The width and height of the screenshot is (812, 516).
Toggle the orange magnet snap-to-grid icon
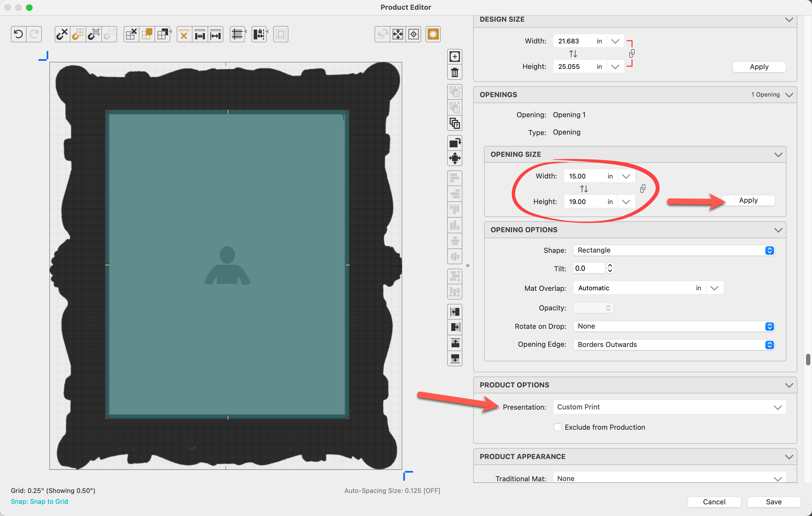(78, 34)
